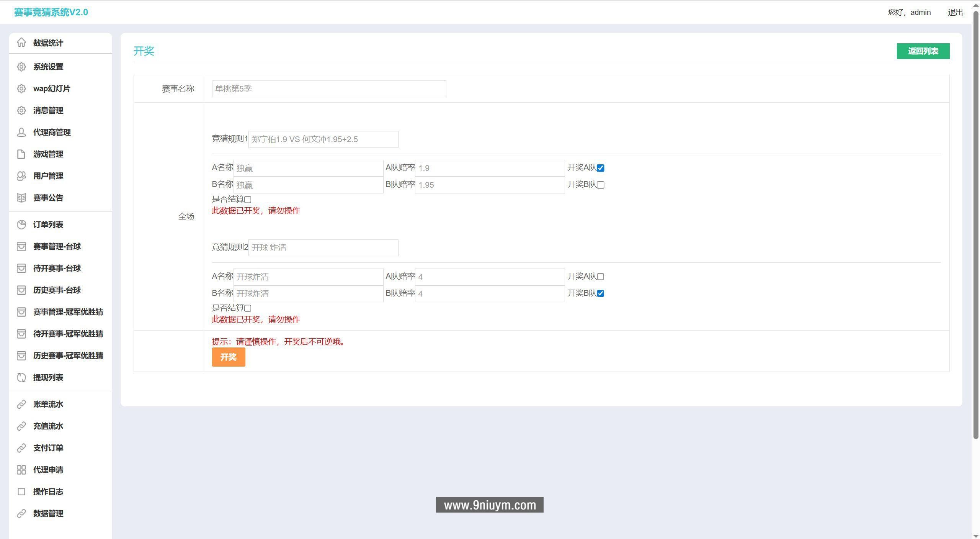This screenshot has width=980, height=539.
Task: Click the 全场 row label
Action: pyautogui.click(x=186, y=216)
